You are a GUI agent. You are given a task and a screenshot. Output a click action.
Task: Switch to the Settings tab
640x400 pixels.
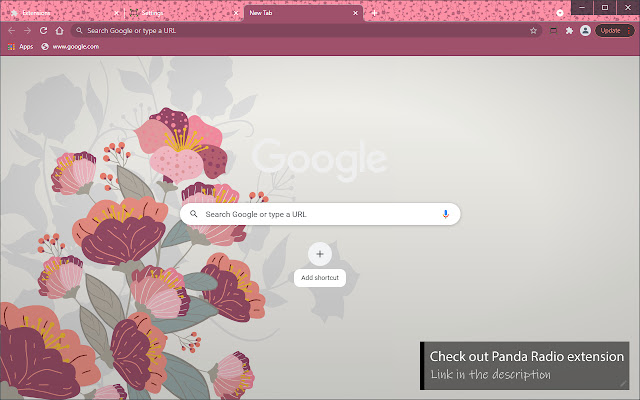point(182,13)
